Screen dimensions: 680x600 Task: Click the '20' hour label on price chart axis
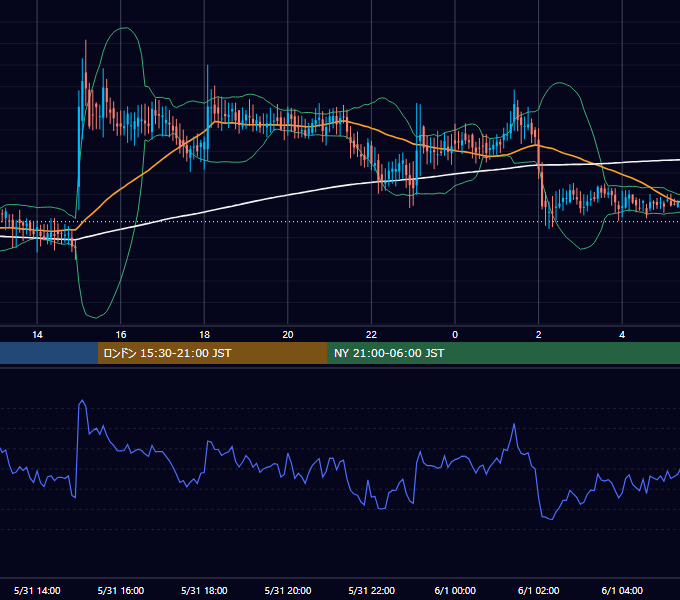[288, 335]
